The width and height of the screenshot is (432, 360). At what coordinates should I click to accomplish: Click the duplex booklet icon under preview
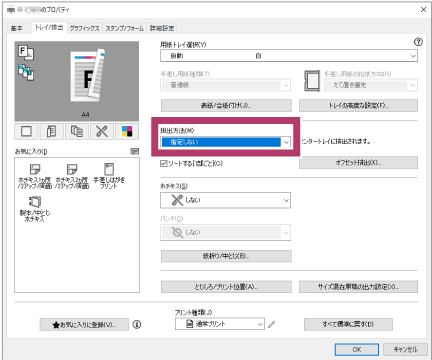click(52, 131)
